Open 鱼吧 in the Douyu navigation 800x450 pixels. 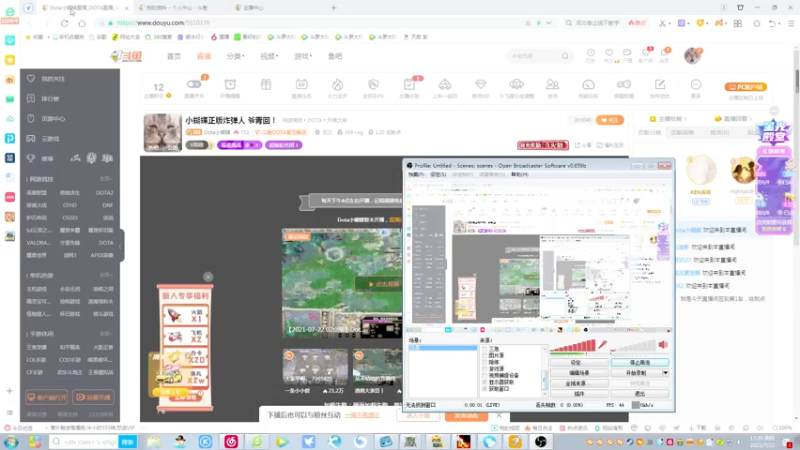pyautogui.click(x=335, y=56)
